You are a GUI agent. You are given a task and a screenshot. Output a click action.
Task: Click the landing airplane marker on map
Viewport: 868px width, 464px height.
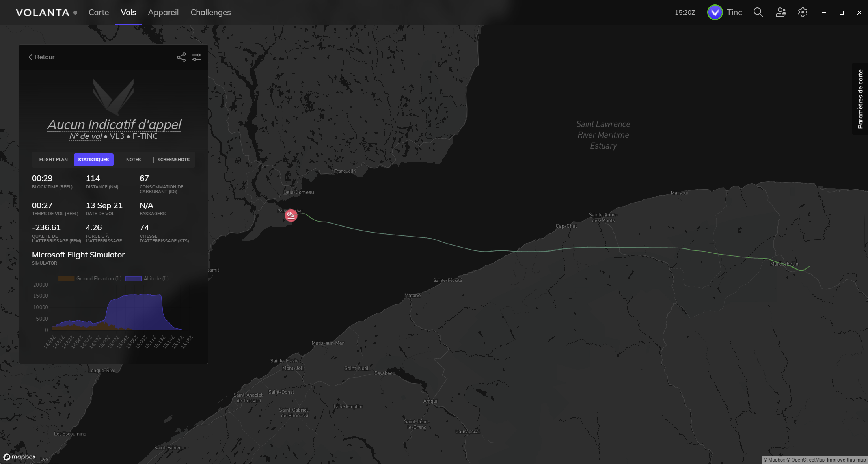[291, 215]
